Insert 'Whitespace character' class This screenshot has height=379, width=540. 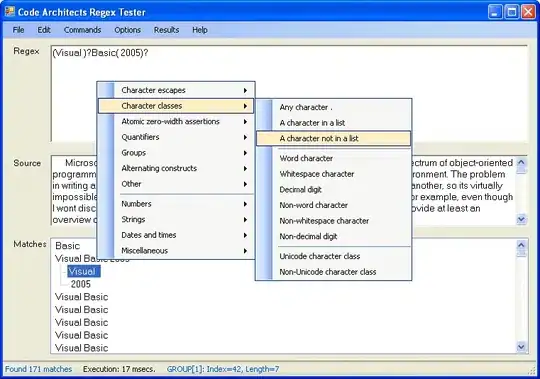(x=333, y=174)
